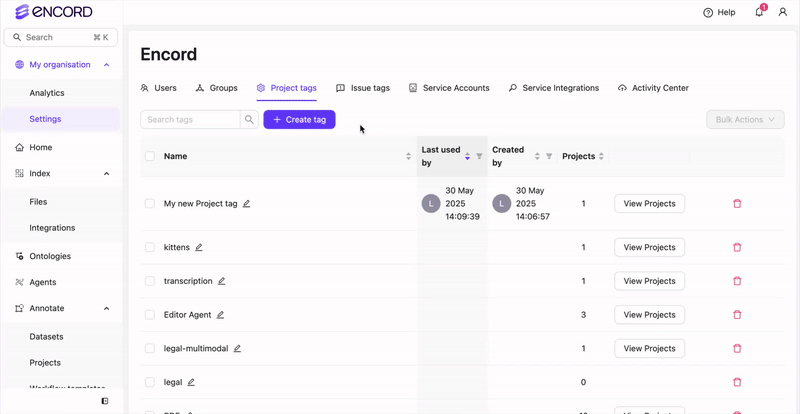View Projects for legal-multimodal tag
Image resolution: width=800 pixels, height=414 pixels.
tap(649, 349)
